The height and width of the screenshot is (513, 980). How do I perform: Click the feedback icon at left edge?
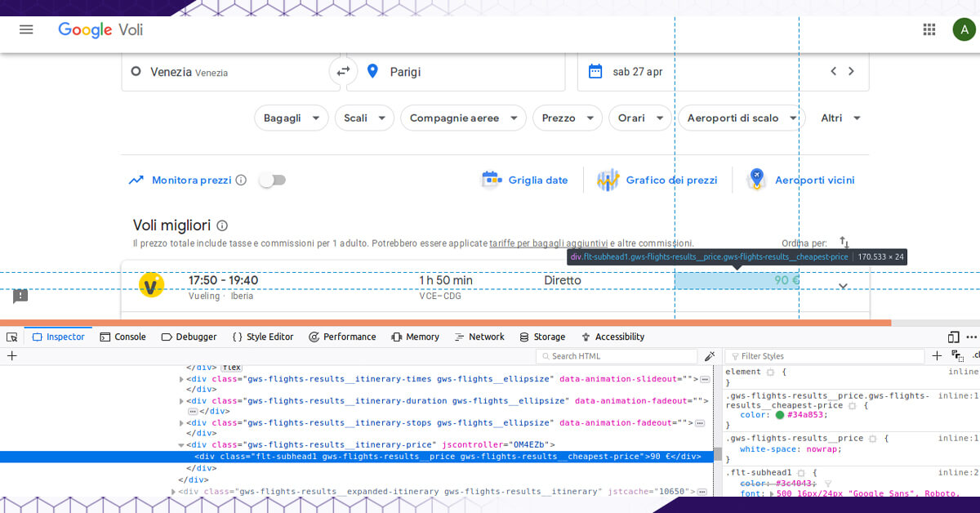[x=20, y=296]
